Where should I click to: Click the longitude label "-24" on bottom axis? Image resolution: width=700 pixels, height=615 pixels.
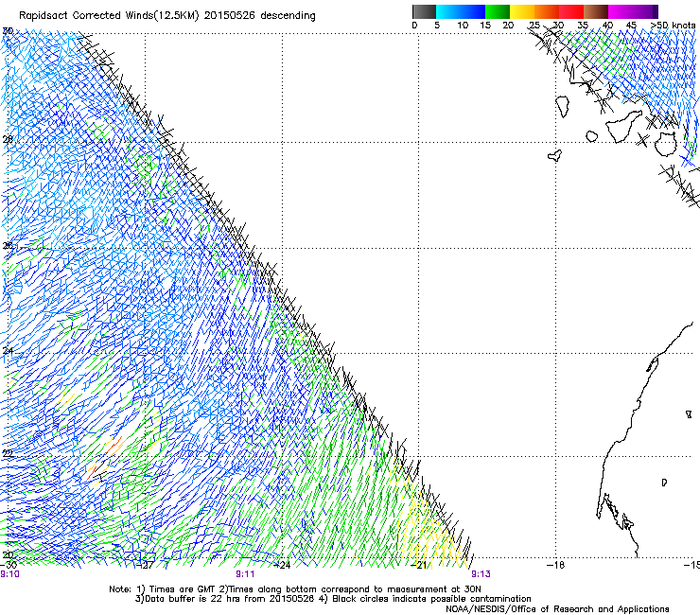click(282, 565)
